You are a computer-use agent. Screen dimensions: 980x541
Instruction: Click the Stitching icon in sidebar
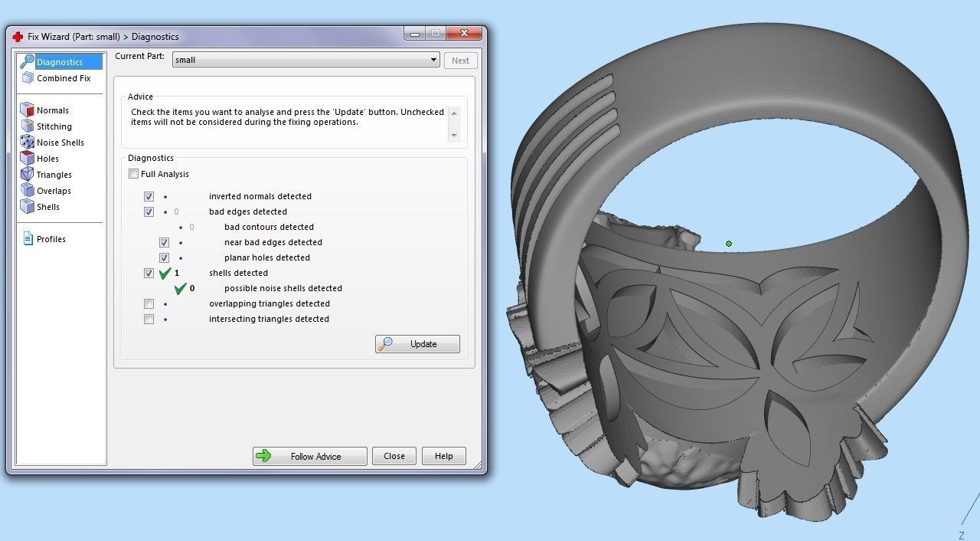pos(28,126)
